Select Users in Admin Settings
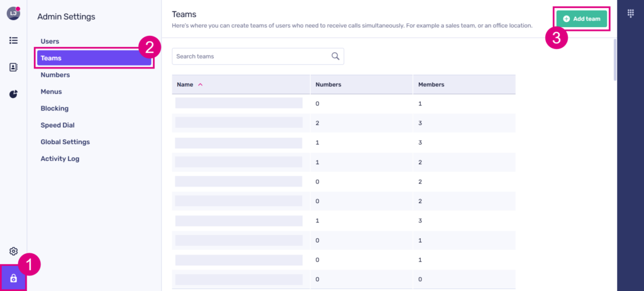644x291 pixels. click(50, 41)
